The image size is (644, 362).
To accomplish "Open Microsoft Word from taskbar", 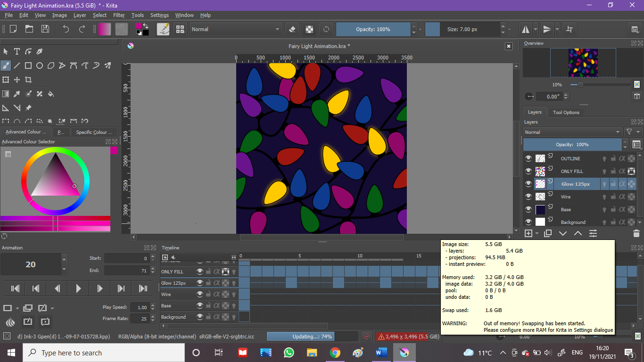I will click(381, 353).
